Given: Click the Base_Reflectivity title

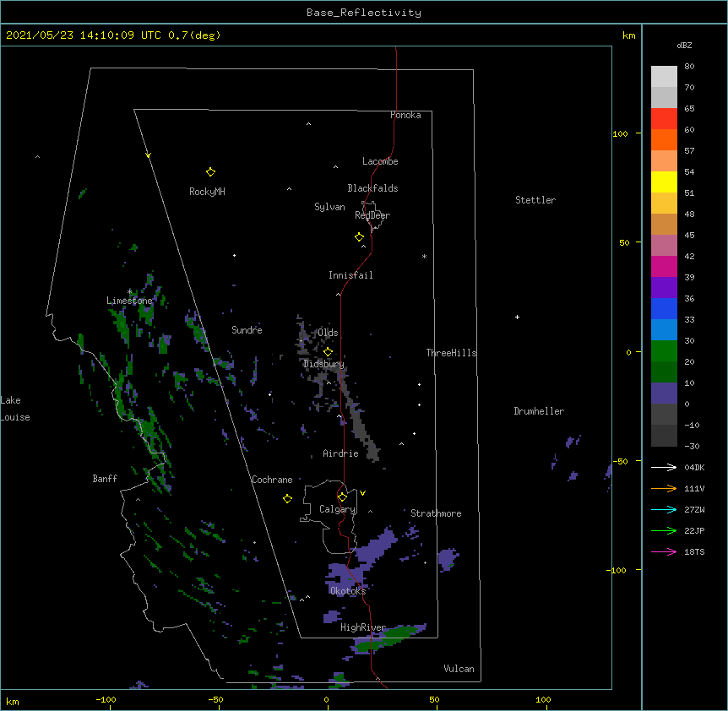Looking at the screenshot, I should click(364, 13).
